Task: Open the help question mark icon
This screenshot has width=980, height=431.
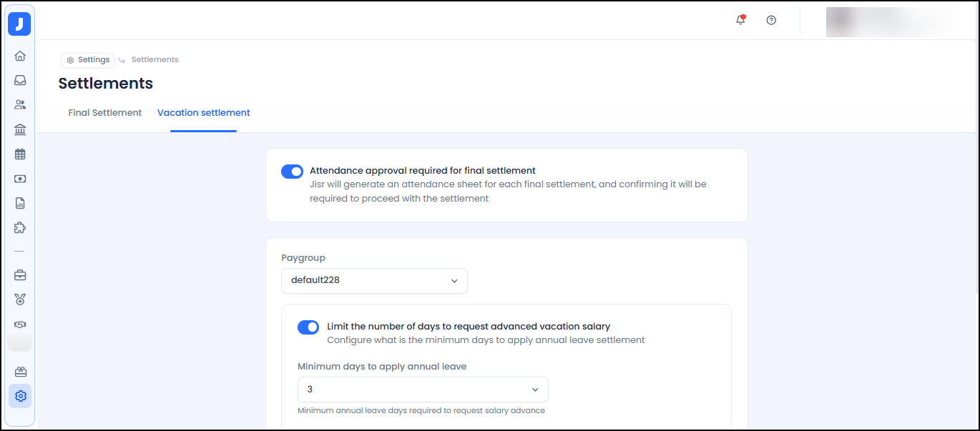Action: (771, 20)
